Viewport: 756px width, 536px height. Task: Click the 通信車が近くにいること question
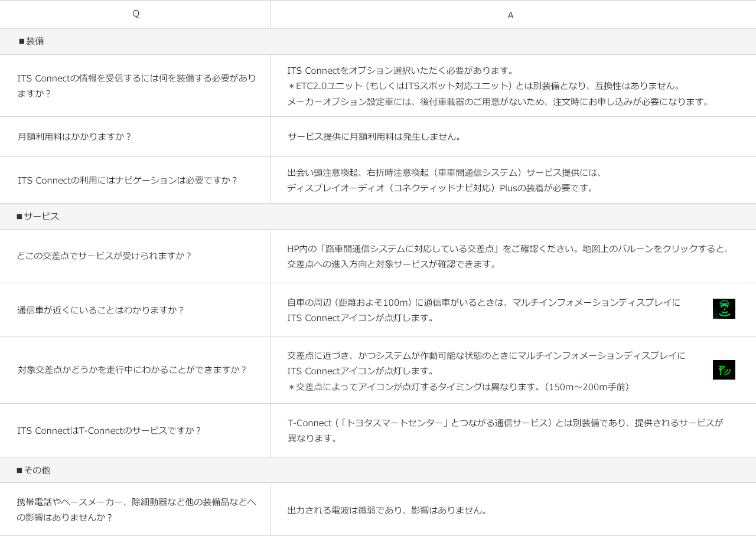point(100,310)
